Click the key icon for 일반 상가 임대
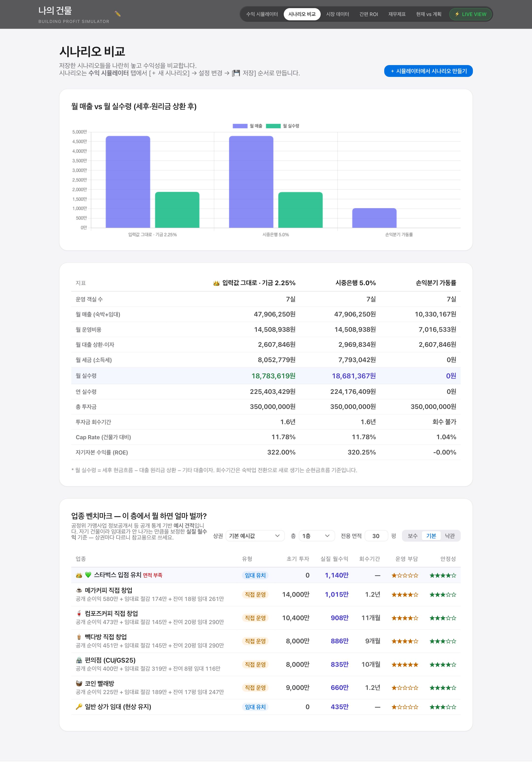Viewport: 532px width, 769px height. [x=79, y=706]
